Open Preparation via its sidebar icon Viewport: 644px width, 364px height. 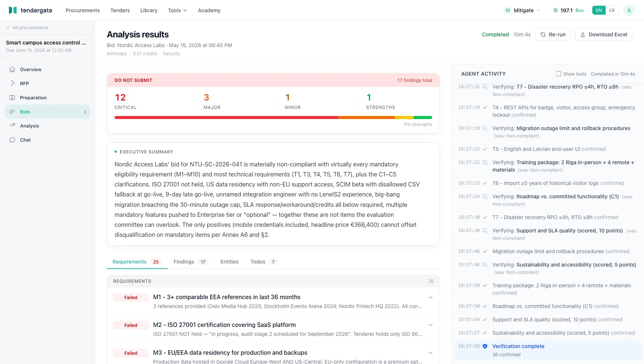[x=12, y=97]
